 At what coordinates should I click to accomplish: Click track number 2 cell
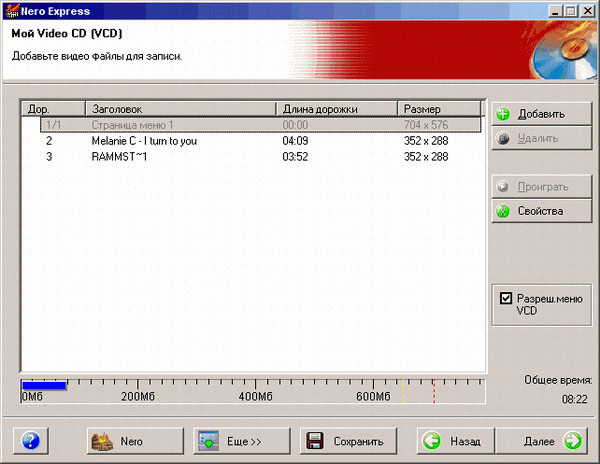point(49,141)
